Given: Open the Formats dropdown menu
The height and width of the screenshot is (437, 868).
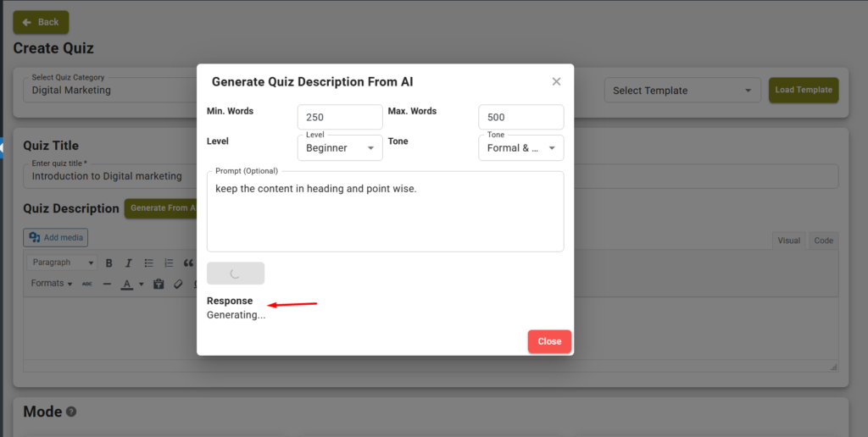Looking at the screenshot, I should [x=52, y=283].
